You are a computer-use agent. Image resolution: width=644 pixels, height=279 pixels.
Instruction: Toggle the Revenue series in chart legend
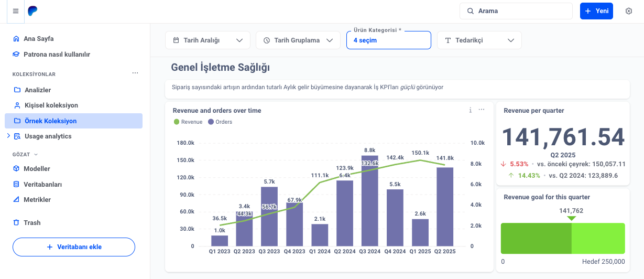click(x=188, y=122)
